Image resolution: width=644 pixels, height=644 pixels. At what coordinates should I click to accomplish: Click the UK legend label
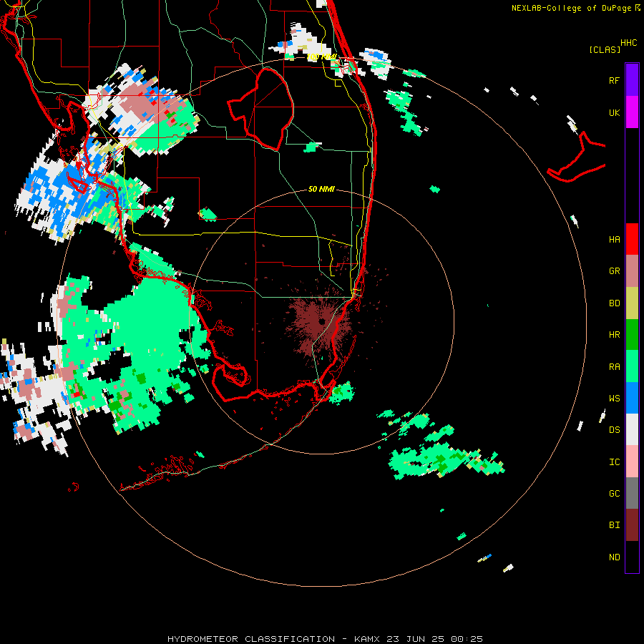pyautogui.click(x=614, y=112)
